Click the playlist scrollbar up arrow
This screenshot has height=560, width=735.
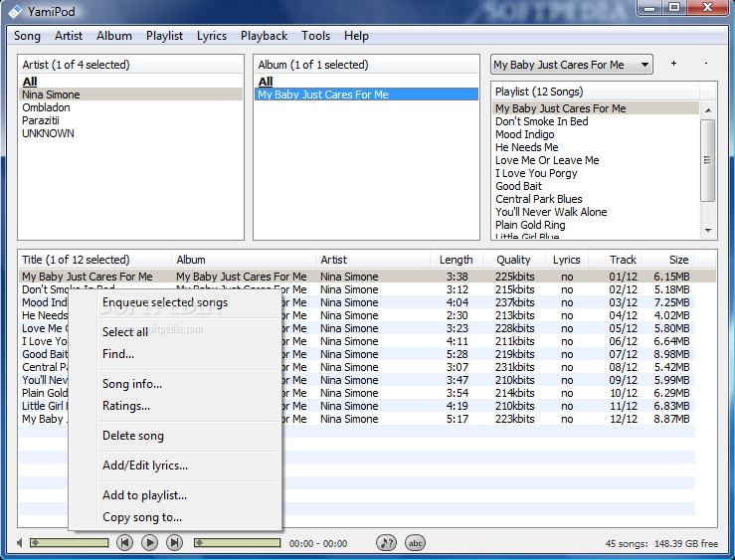[x=708, y=110]
